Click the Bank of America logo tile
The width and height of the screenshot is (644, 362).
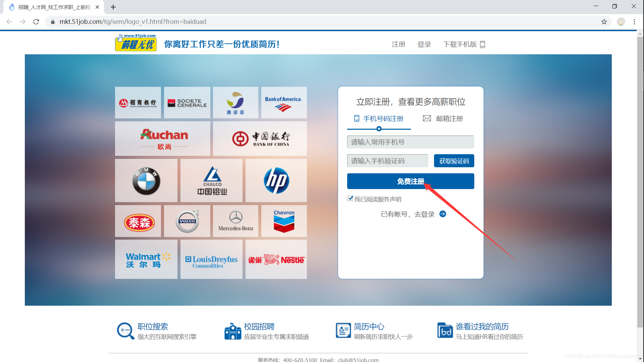(284, 103)
